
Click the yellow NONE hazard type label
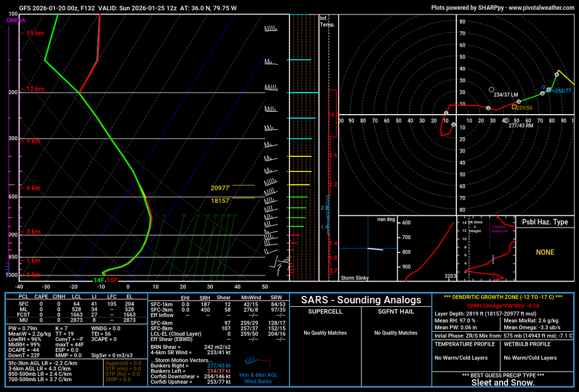coord(545,252)
